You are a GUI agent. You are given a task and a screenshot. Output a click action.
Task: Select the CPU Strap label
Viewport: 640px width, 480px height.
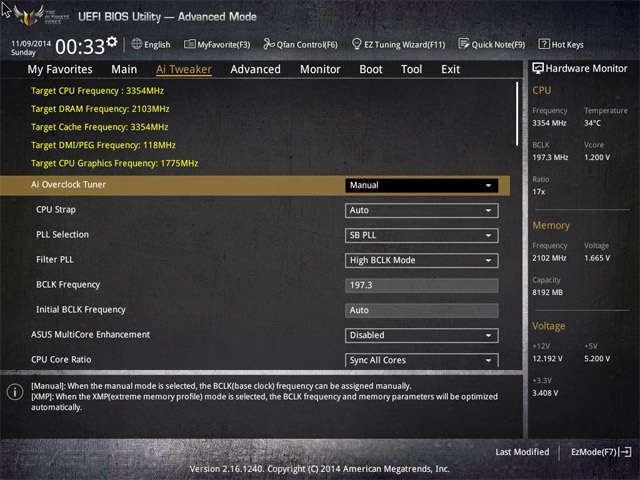[56, 210]
